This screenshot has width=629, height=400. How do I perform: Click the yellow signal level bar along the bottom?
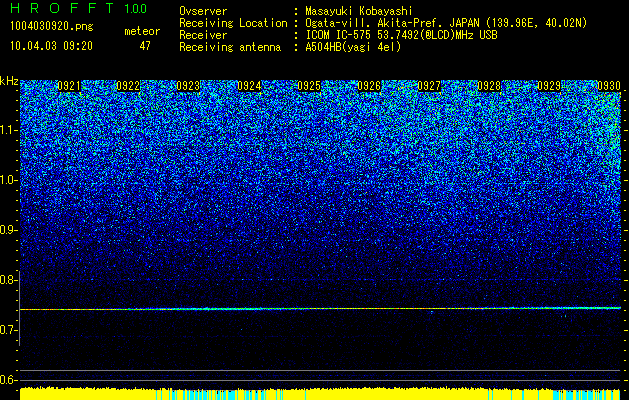tap(320, 394)
